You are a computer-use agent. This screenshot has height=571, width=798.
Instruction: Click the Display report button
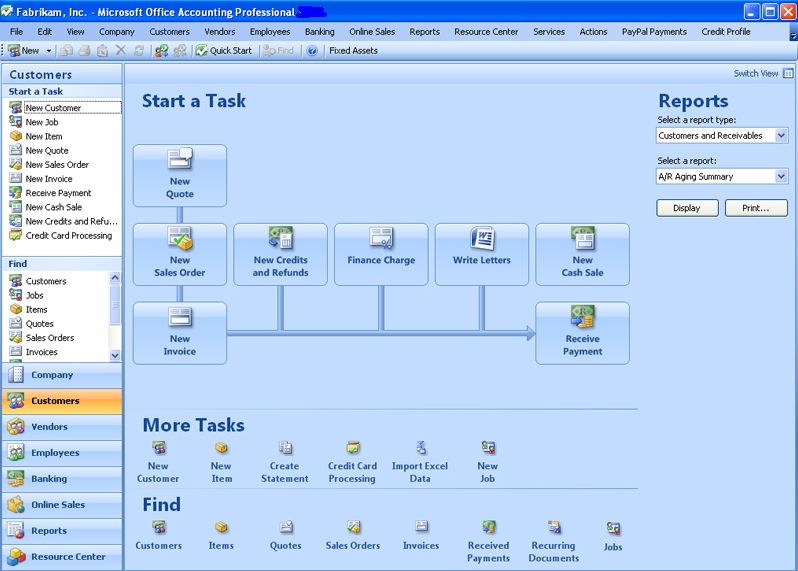(x=687, y=208)
